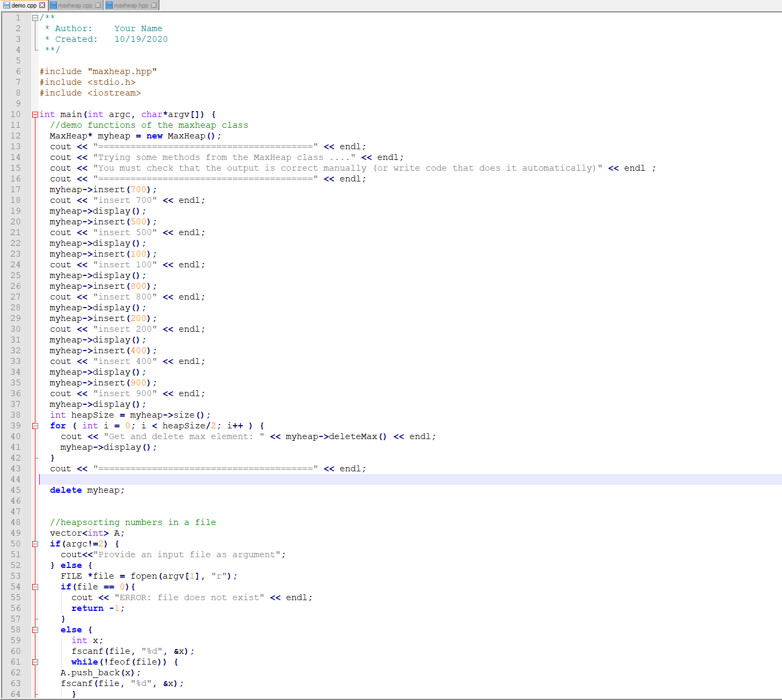782x700 pixels.
Task: Click the "MaxHeap* myheap = new MaxHeap();" line
Action: point(136,136)
